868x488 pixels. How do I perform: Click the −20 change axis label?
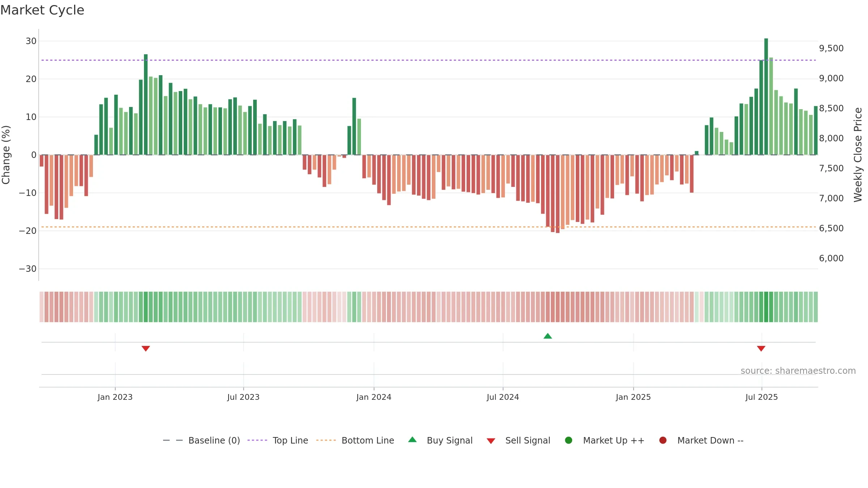[28, 231]
